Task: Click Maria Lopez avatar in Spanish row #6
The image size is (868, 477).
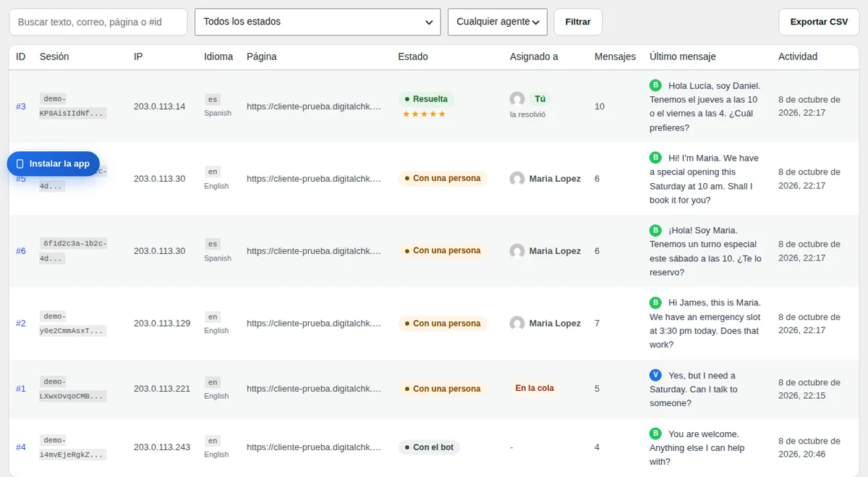Action: tap(517, 251)
